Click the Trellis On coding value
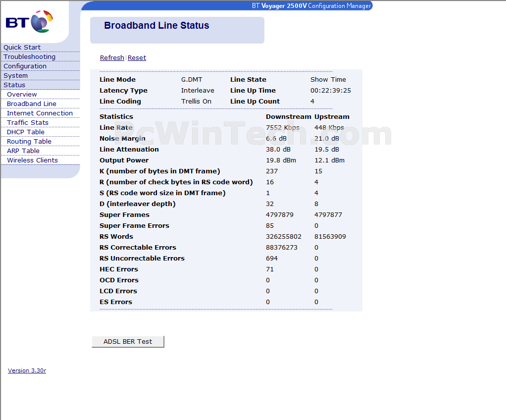The image size is (506, 420). [196, 102]
